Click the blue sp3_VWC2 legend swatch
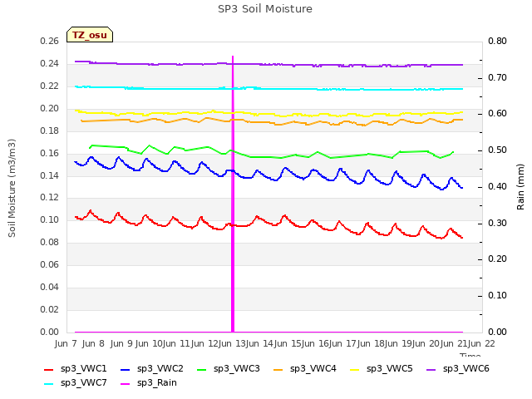Viewport: 532px width, 399px height. click(x=126, y=369)
